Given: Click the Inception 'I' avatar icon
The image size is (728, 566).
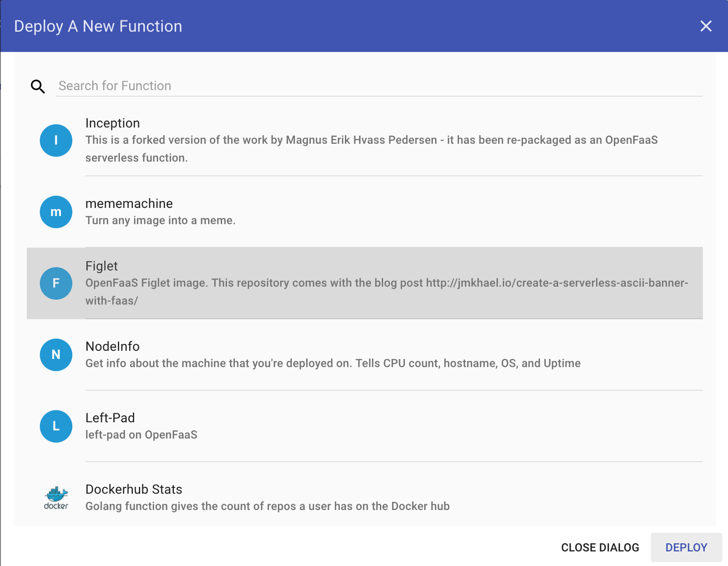Looking at the screenshot, I should (x=56, y=141).
